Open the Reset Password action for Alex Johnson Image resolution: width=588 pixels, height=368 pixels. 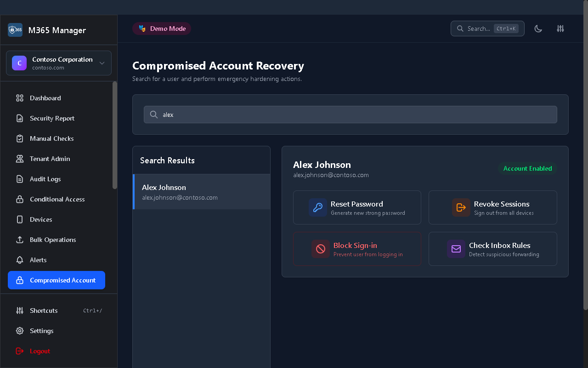tap(357, 207)
